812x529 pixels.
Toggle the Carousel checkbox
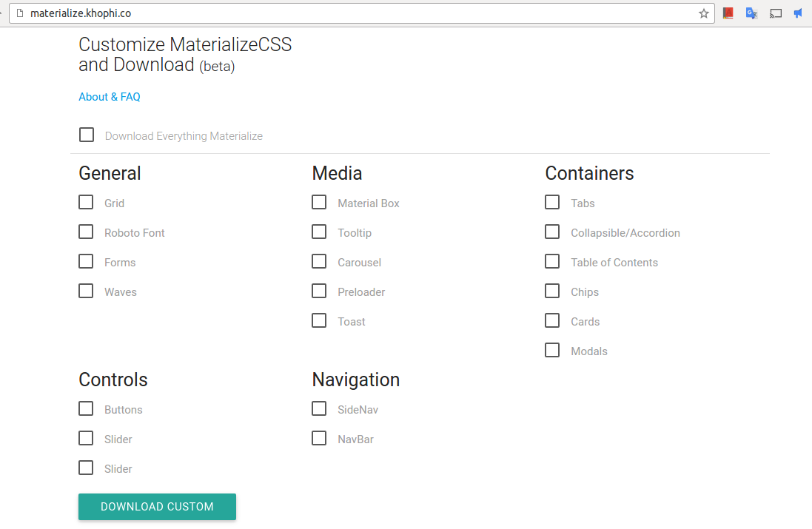[x=319, y=261]
